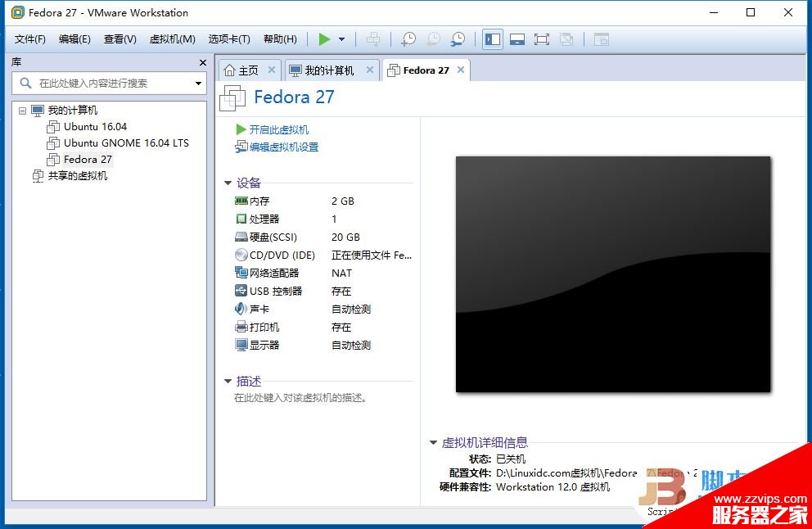Click the 打印机 printer device icon

[241, 327]
